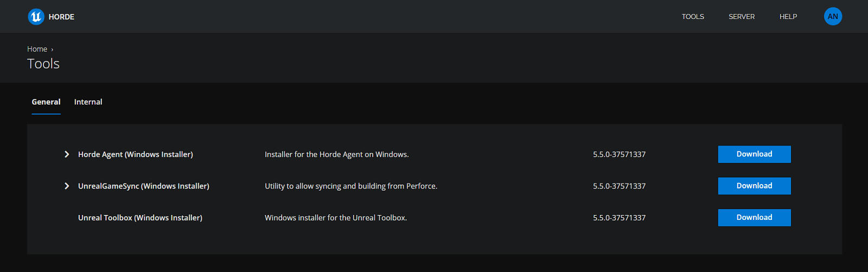Open the TOOLS menu

[693, 17]
